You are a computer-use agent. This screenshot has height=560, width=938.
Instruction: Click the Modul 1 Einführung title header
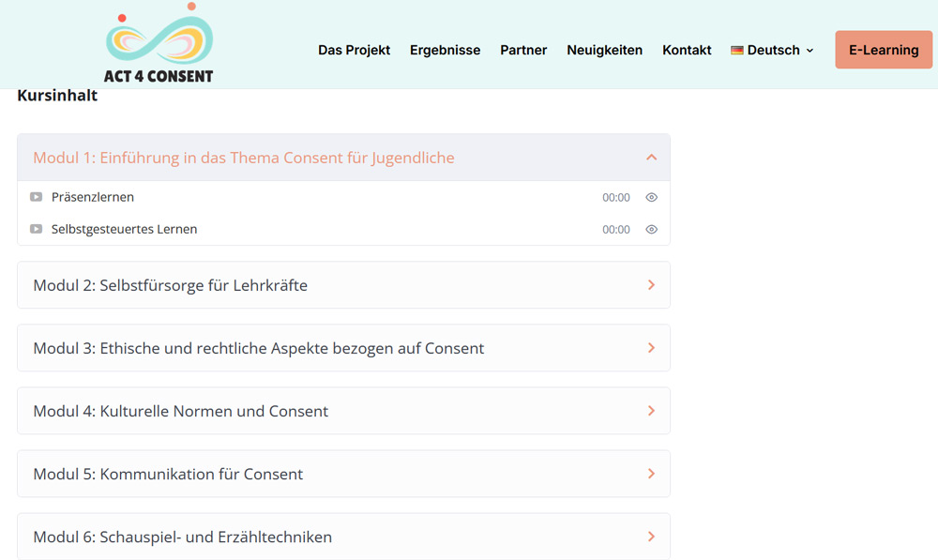(244, 158)
